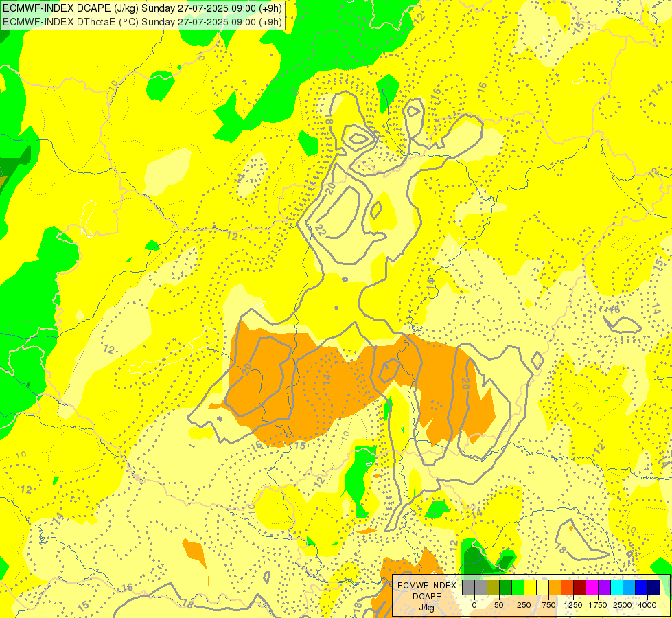Click the legend value "250"

point(524,605)
